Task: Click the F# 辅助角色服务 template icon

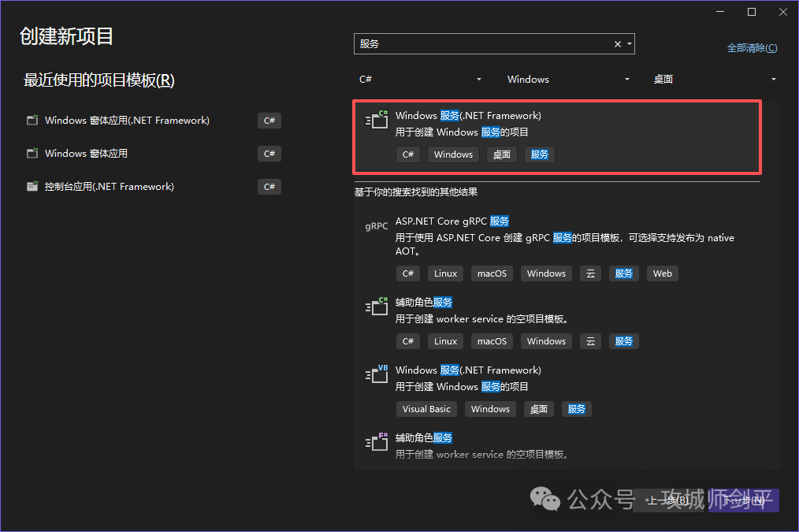Action: tap(377, 442)
